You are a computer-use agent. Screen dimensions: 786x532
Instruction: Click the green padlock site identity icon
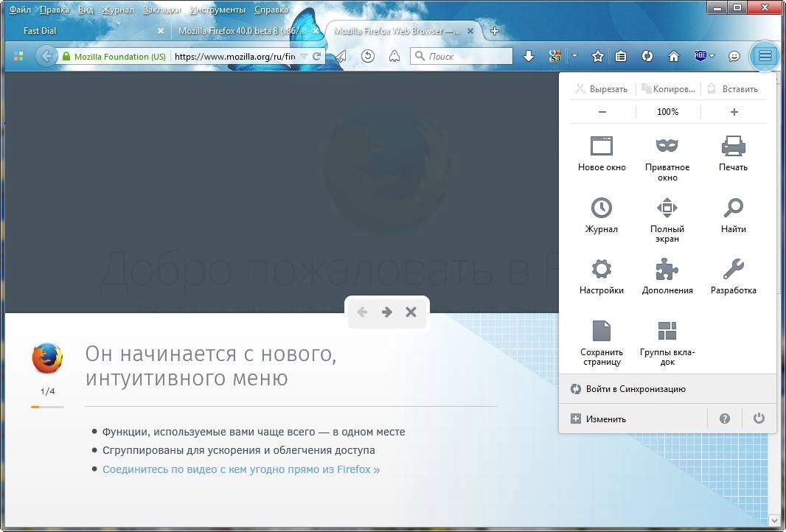(x=66, y=56)
